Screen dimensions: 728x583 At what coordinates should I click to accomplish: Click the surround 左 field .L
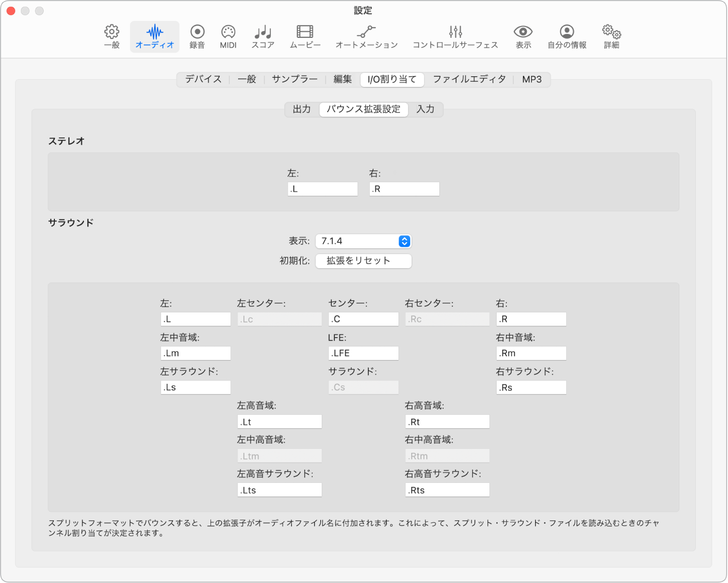195,319
